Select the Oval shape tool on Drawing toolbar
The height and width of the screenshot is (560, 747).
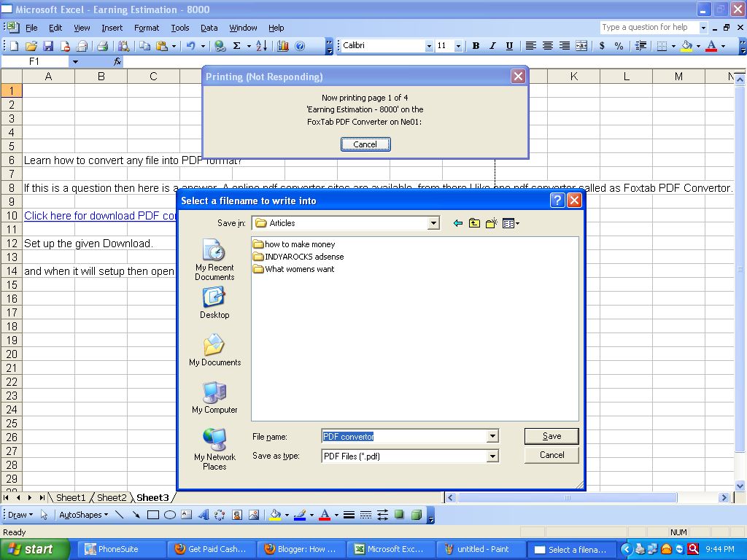tap(169, 514)
